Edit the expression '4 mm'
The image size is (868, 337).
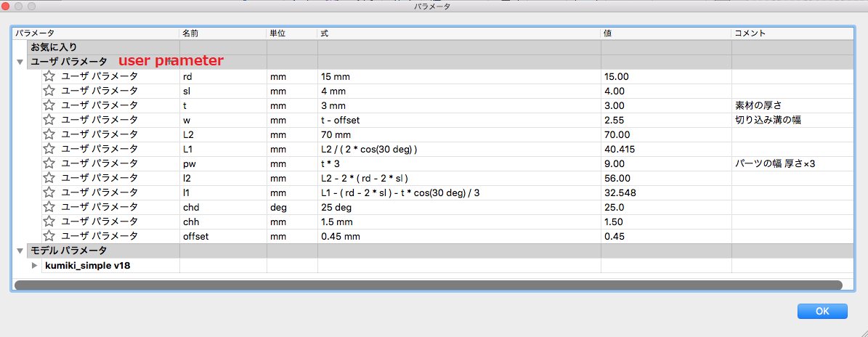click(x=460, y=91)
